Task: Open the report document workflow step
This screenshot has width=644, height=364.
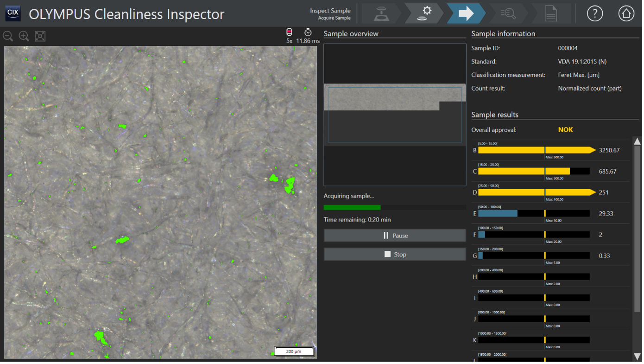Action: click(x=550, y=14)
